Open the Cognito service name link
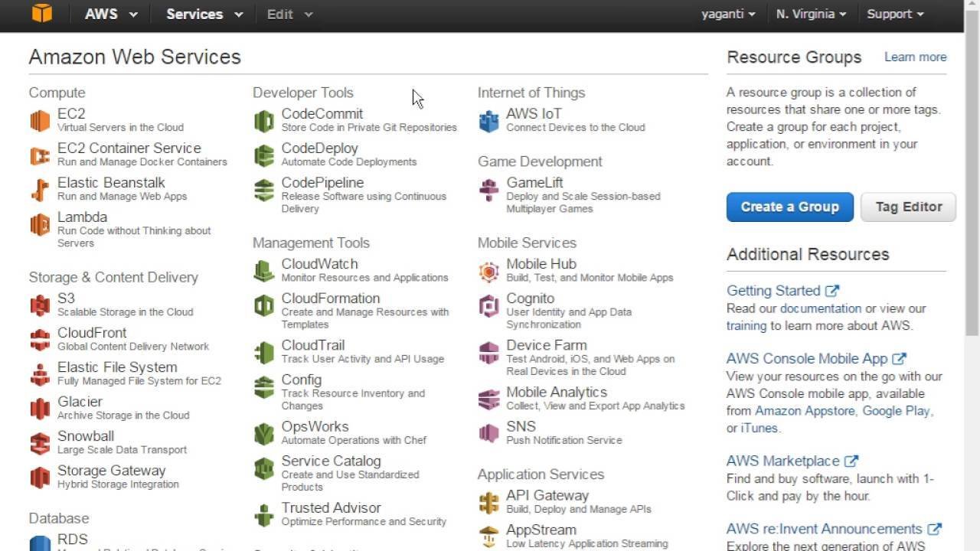Image resolution: width=980 pixels, height=551 pixels. 530,298
